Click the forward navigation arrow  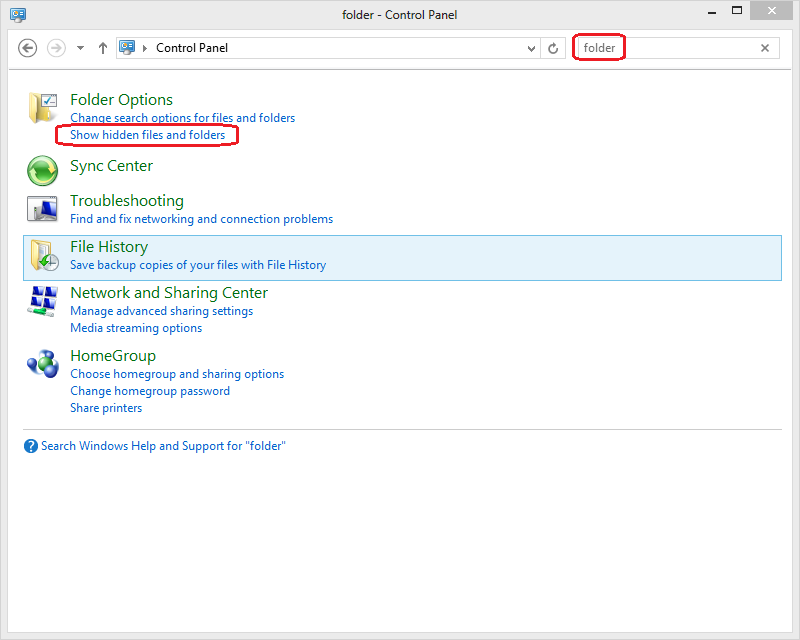[x=56, y=48]
